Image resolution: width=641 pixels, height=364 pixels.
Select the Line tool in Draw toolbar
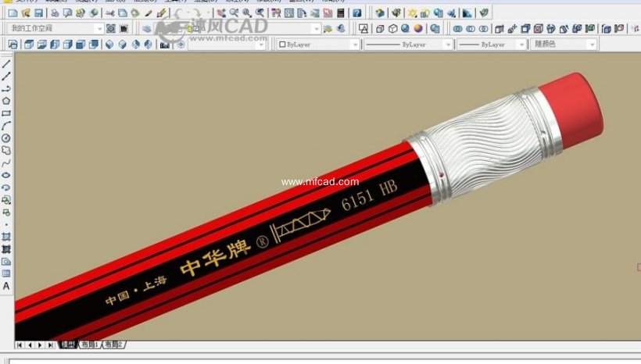[x=6, y=64]
